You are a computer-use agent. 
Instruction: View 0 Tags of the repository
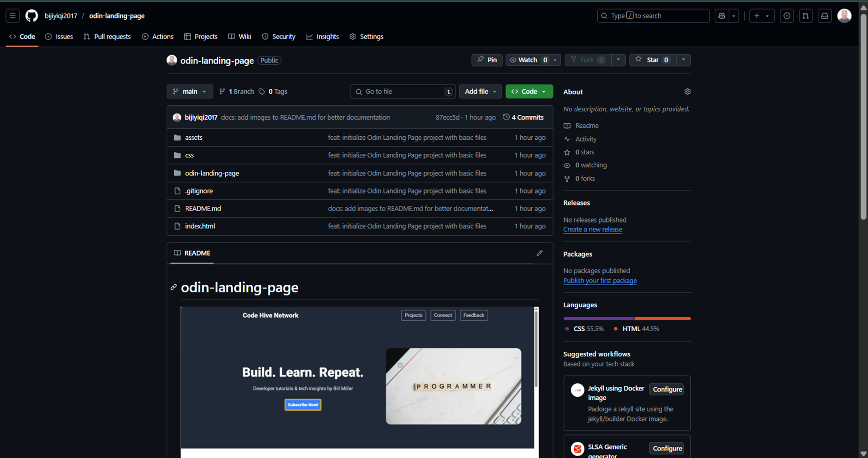pos(273,92)
